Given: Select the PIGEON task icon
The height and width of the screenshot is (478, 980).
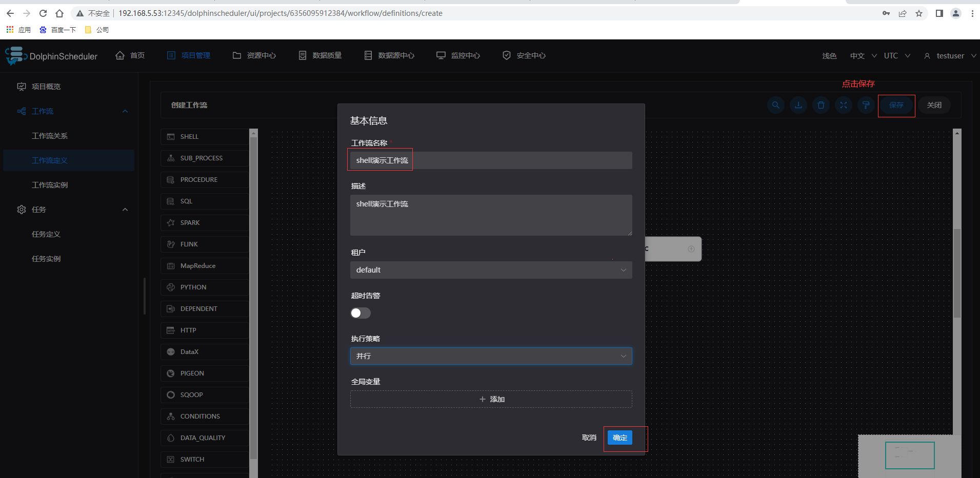Looking at the screenshot, I should [x=171, y=373].
